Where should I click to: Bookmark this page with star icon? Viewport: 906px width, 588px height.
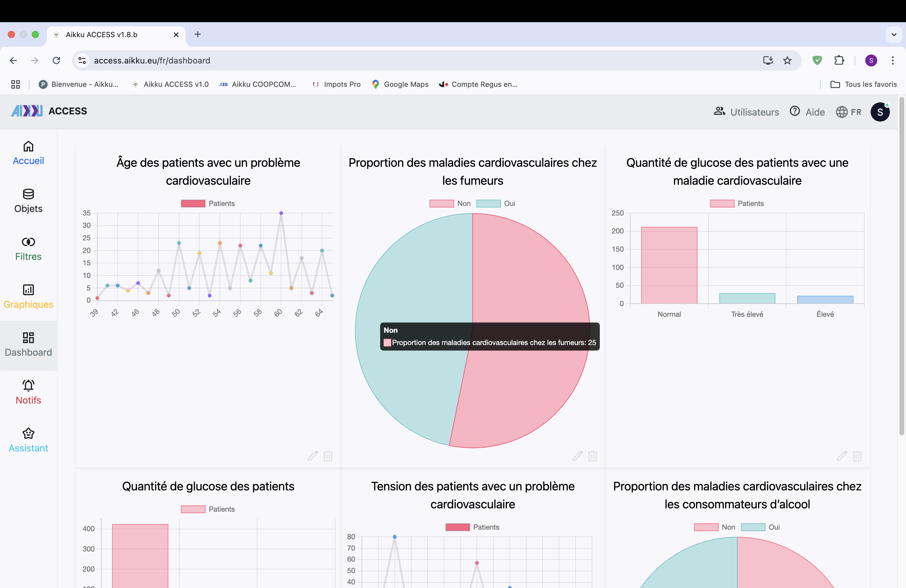coord(787,60)
